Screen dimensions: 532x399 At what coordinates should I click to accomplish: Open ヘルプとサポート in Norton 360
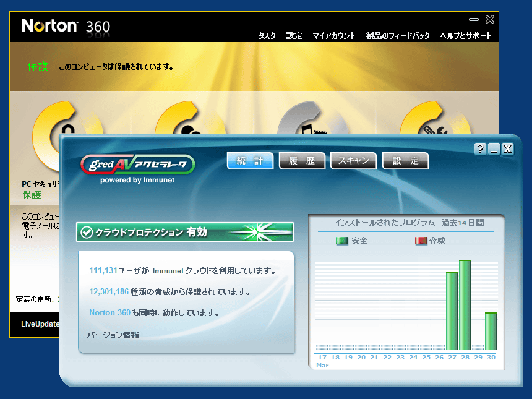pos(466,36)
